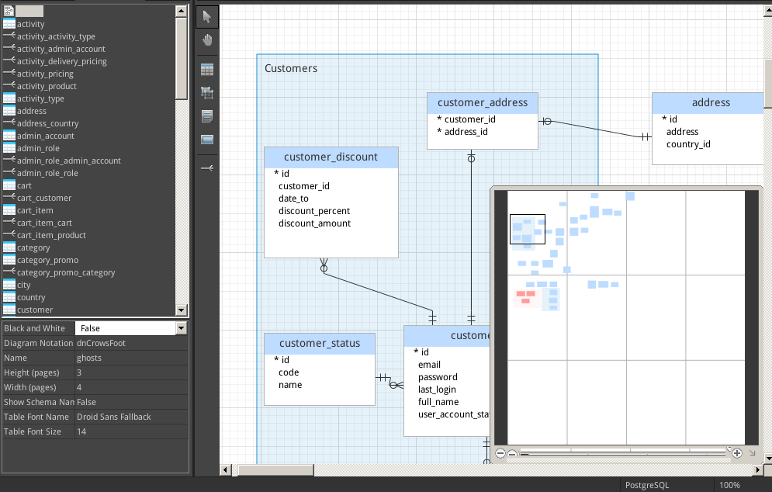Viewport: 772px width, 492px height.
Task: Edit the Diagram Notation value dnCrowsFoot
Action: 131,343
